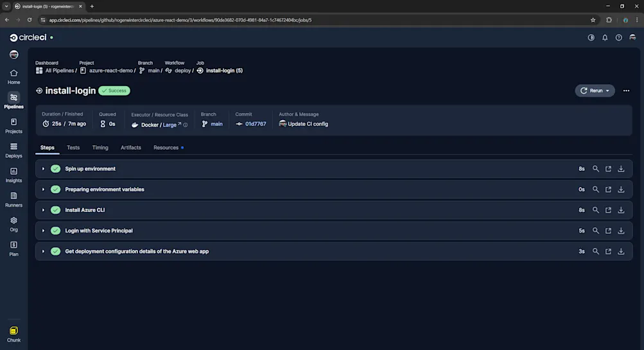Go to All Pipelines breadcrumb
This screenshot has width=644, height=350.
click(x=55, y=71)
